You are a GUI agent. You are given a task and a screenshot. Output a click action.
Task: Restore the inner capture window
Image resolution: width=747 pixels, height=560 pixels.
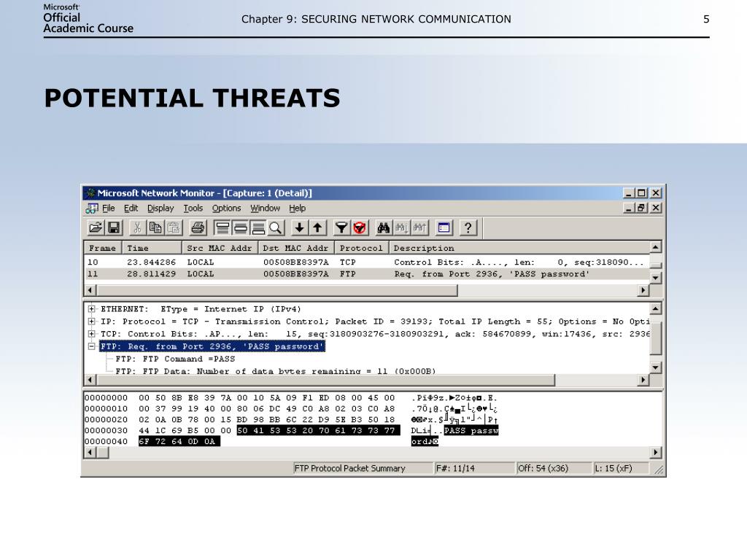click(642, 208)
